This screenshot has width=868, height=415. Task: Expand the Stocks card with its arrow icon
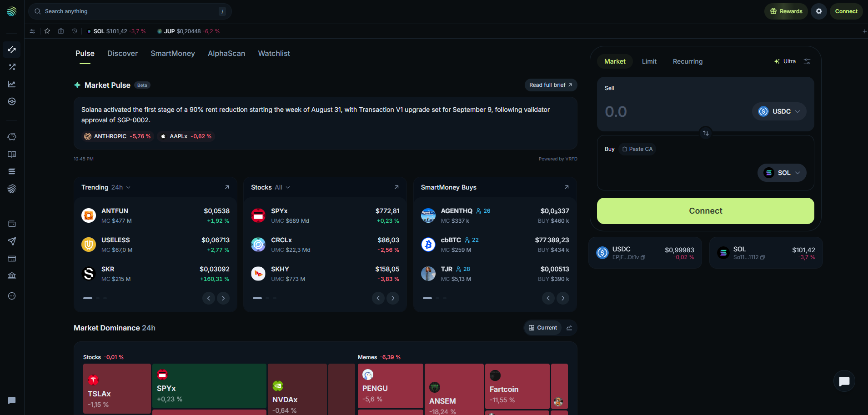click(x=396, y=187)
